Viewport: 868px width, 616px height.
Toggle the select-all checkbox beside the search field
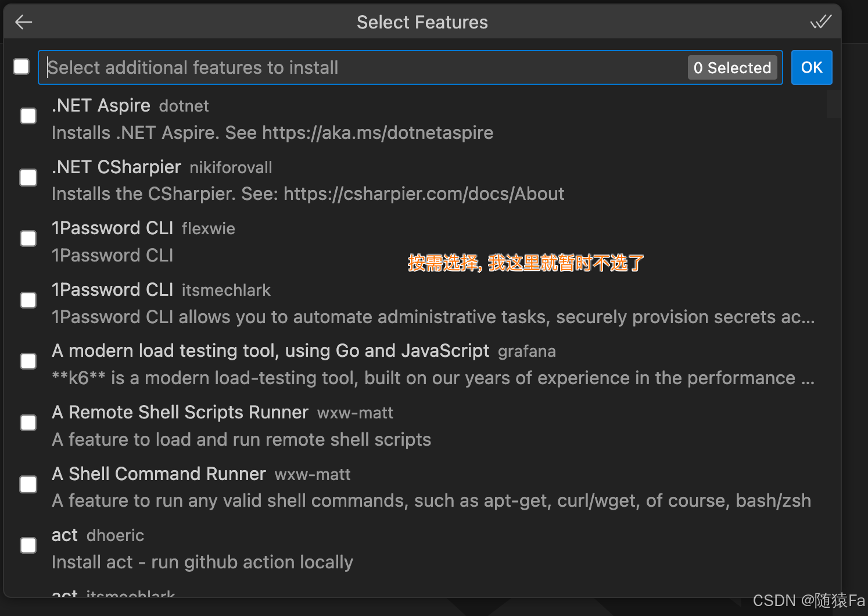(x=21, y=67)
